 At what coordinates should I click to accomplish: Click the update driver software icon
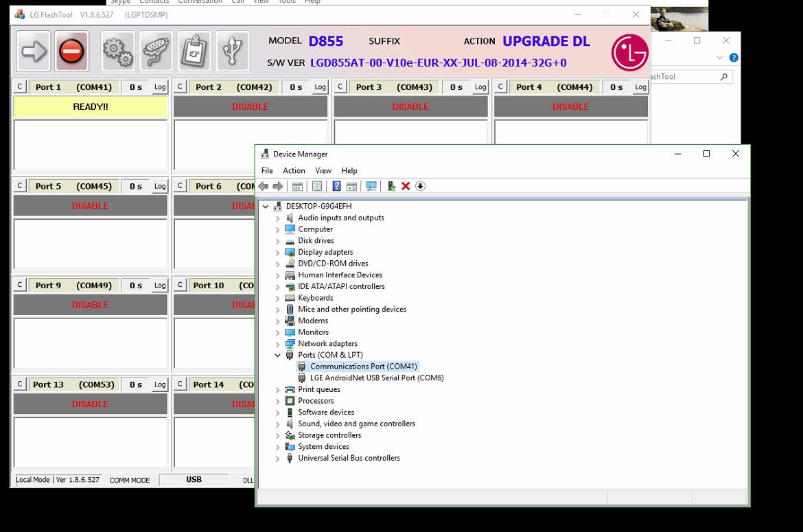pyautogui.click(x=391, y=186)
